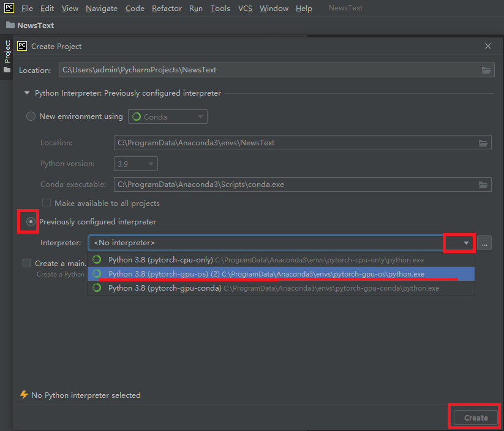
Task: Open the Edit menu
Action: 47,9
